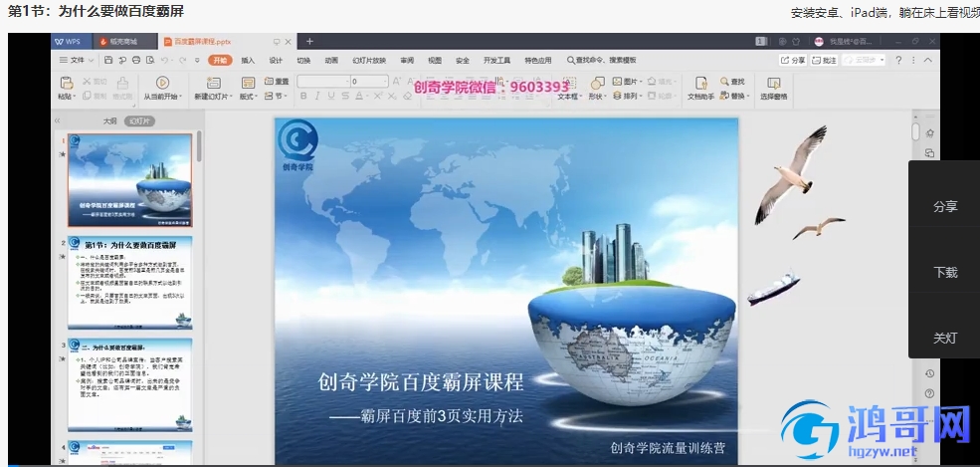Switch to the 插入 Insert tab
The width and height of the screenshot is (980, 467).
coord(248,60)
